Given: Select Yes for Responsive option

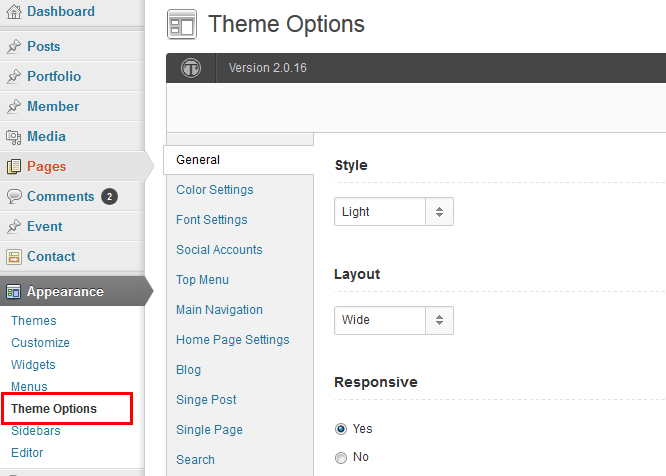Looking at the screenshot, I should point(341,429).
